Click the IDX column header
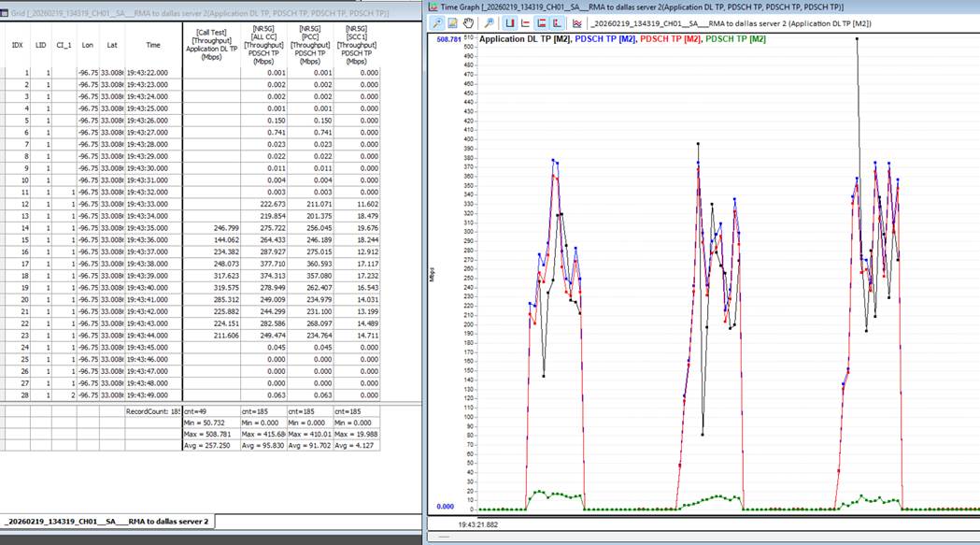This screenshot has height=545, width=980. 17,44
